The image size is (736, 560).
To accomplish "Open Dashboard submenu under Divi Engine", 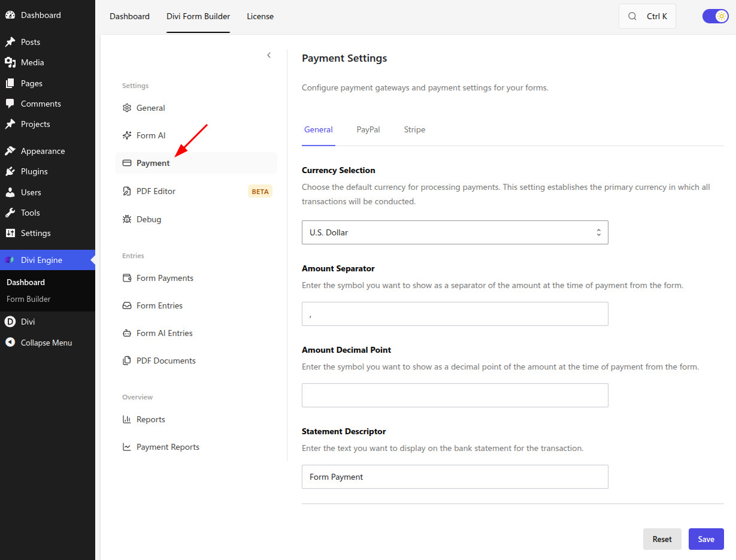I will [x=26, y=282].
